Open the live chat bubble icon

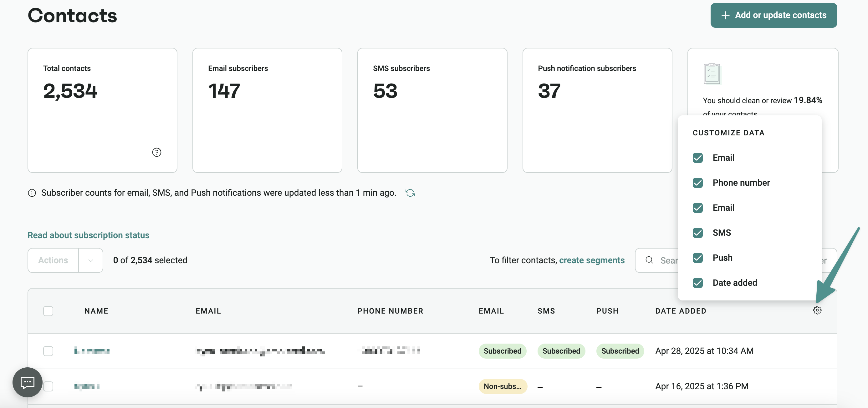(x=27, y=382)
